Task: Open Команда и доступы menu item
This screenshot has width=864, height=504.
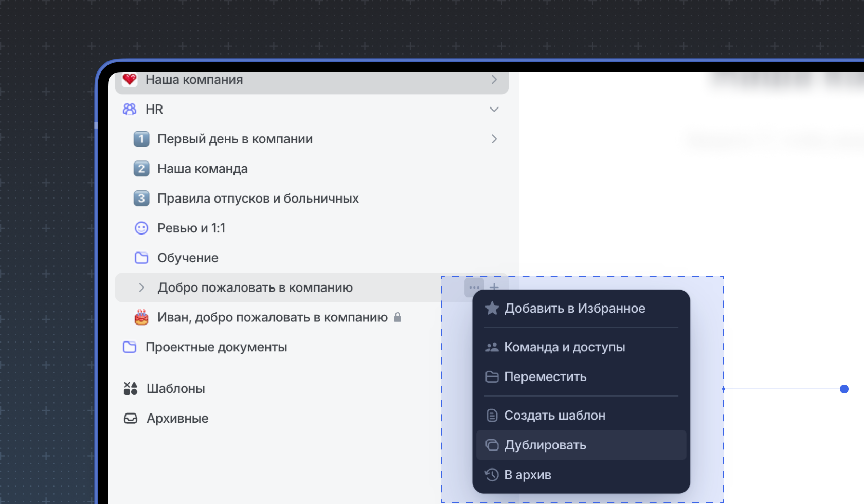Action: [x=564, y=347]
